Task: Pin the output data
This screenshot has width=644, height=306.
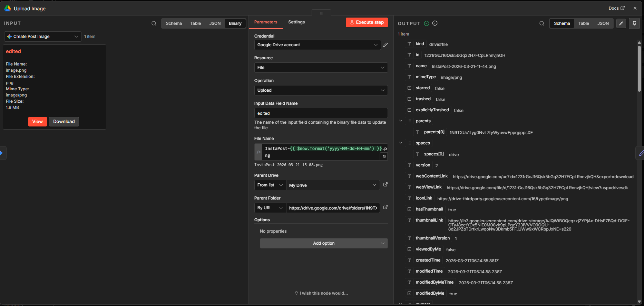Action: click(634, 23)
